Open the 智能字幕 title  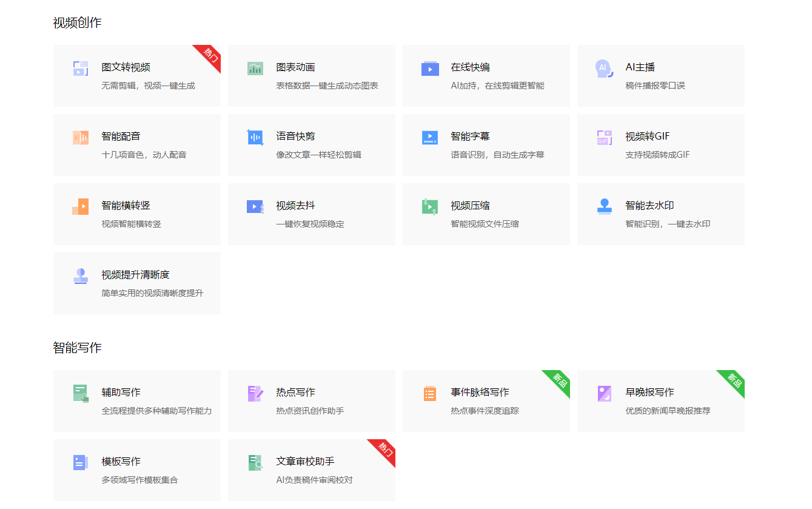[x=471, y=137]
